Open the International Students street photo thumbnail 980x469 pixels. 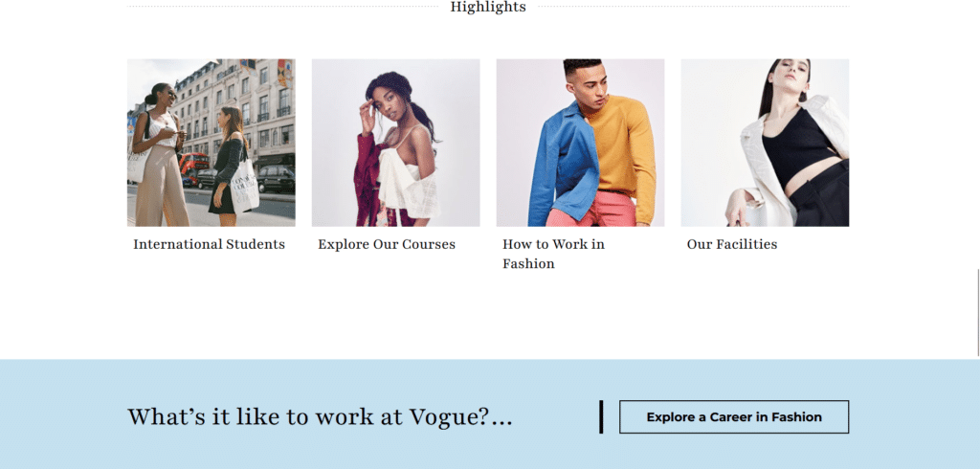212,143
